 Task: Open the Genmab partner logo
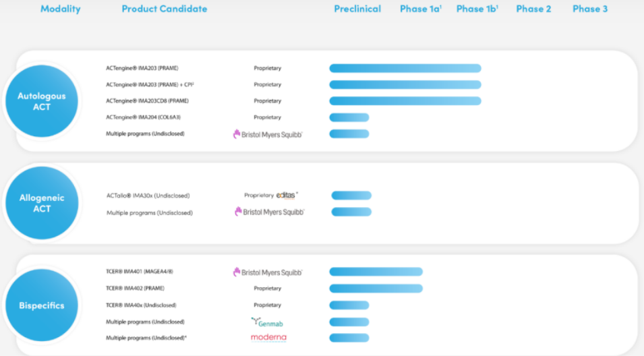pyautogui.click(x=267, y=322)
